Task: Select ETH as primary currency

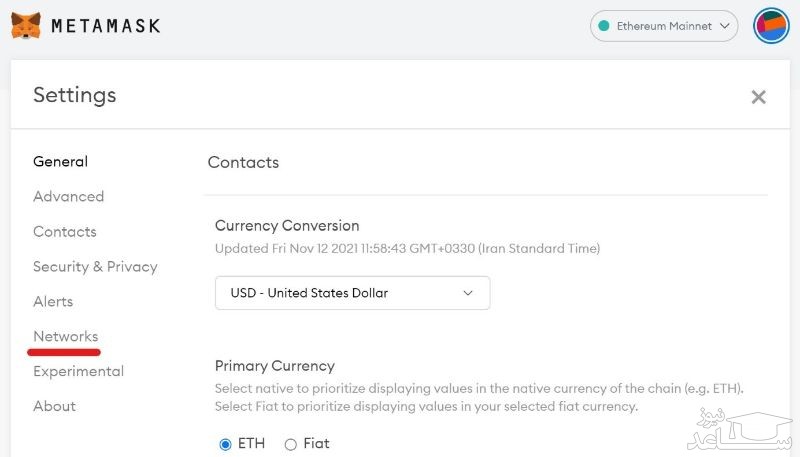Action: coord(225,444)
